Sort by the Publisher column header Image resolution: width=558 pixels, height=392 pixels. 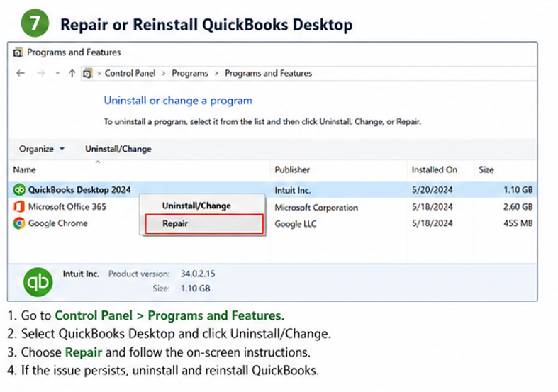292,169
